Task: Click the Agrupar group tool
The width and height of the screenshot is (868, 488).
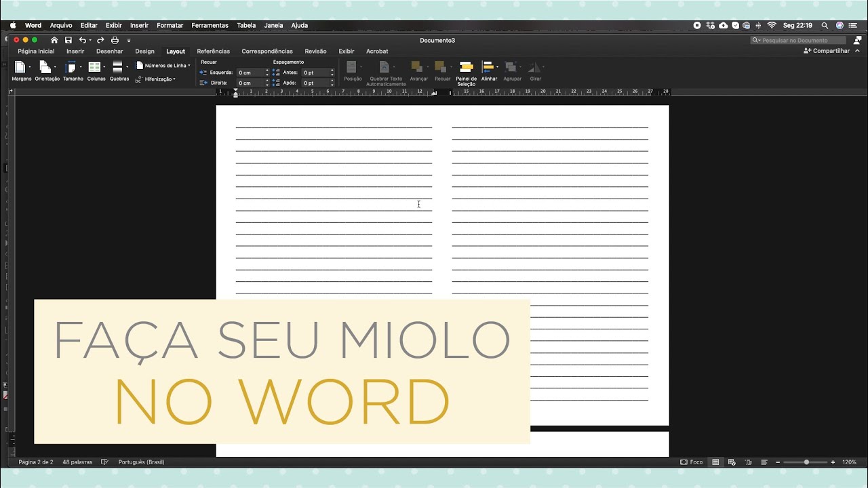Action: pyautogui.click(x=512, y=70)
